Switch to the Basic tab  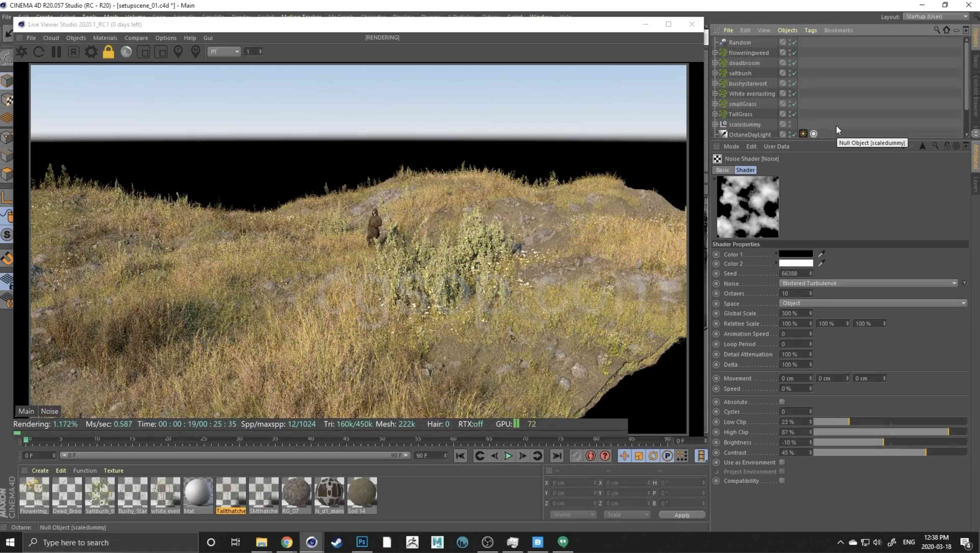[722, 170]
